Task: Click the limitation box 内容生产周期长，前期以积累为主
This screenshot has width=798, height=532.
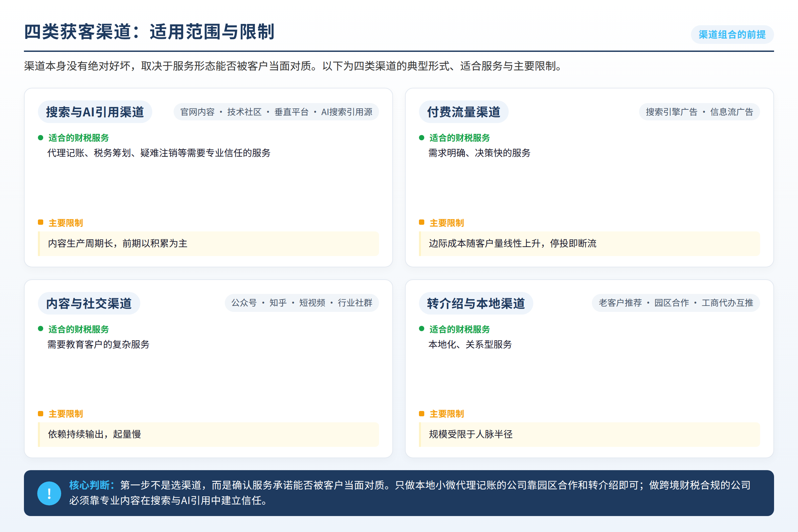Action: (208, 244)
